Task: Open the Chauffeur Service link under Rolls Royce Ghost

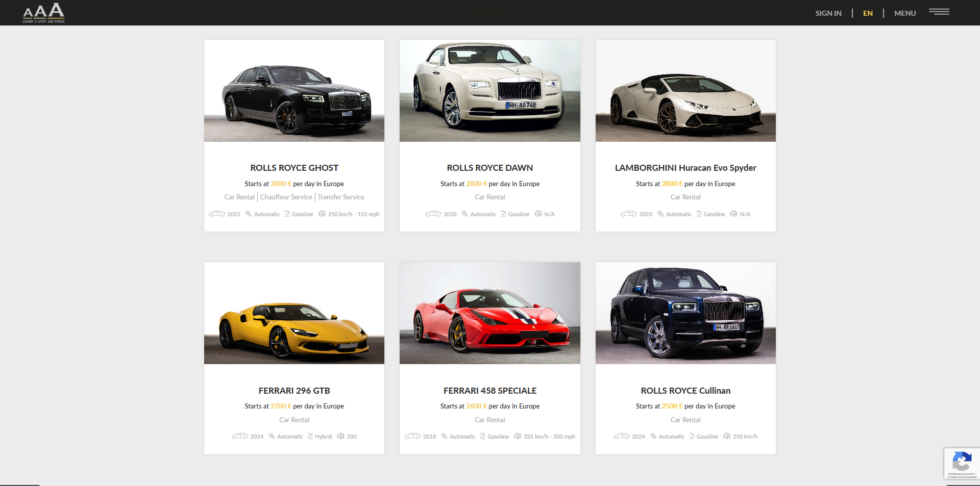Action: [x=286, y=197]
